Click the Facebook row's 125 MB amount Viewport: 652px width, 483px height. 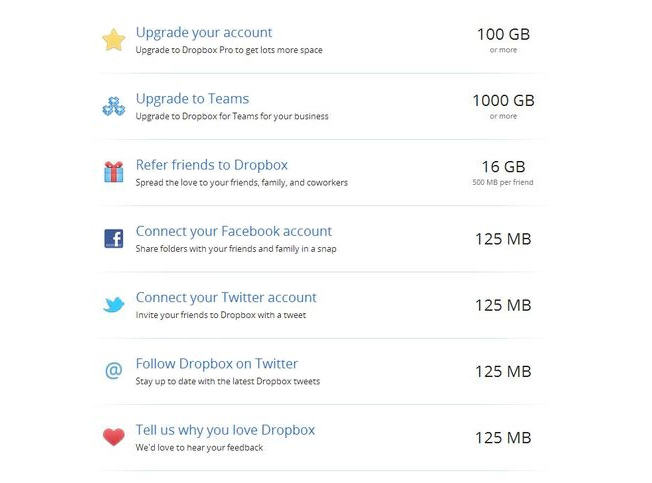tap(503, 239)
